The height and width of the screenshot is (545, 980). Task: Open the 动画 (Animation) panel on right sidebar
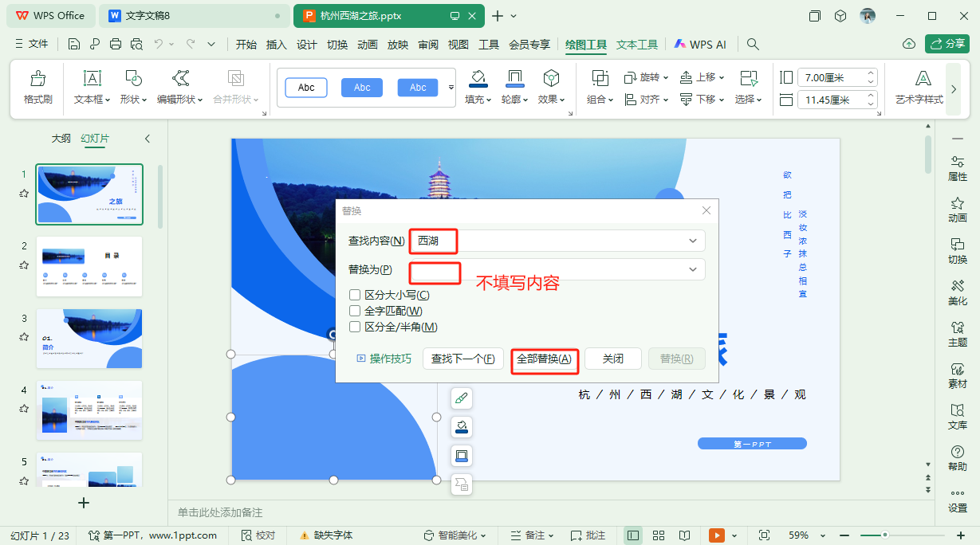coord(957,209)
